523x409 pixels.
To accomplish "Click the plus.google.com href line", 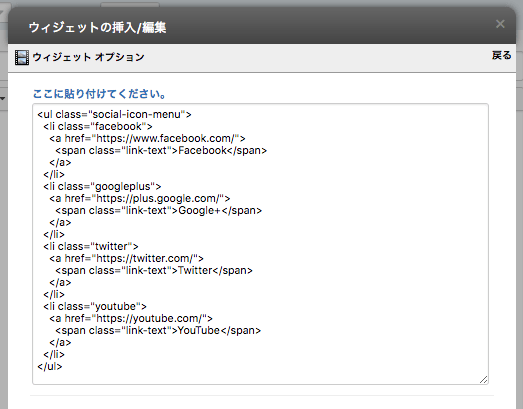I will pyautogui.click(x=140, y=198).
